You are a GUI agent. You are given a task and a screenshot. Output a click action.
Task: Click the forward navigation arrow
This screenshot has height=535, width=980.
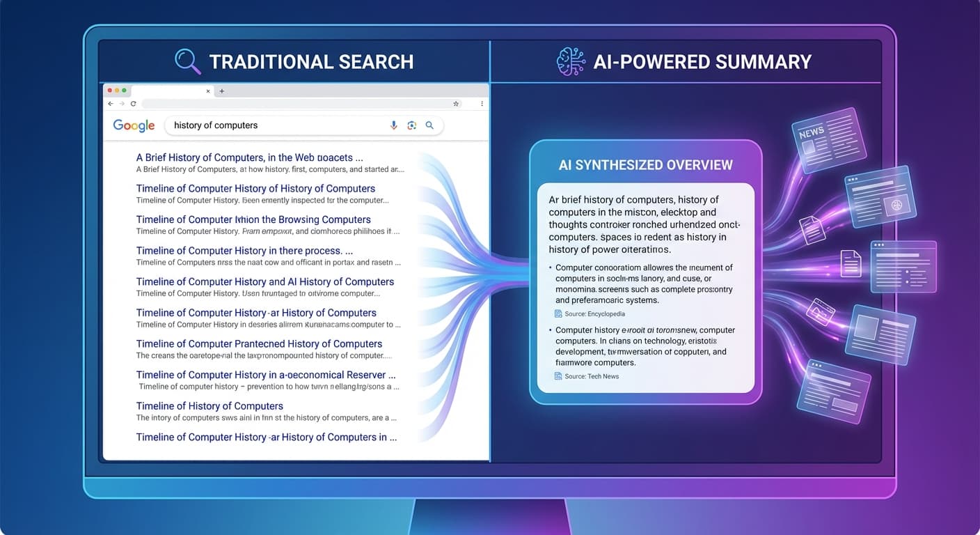click(122, 103)
